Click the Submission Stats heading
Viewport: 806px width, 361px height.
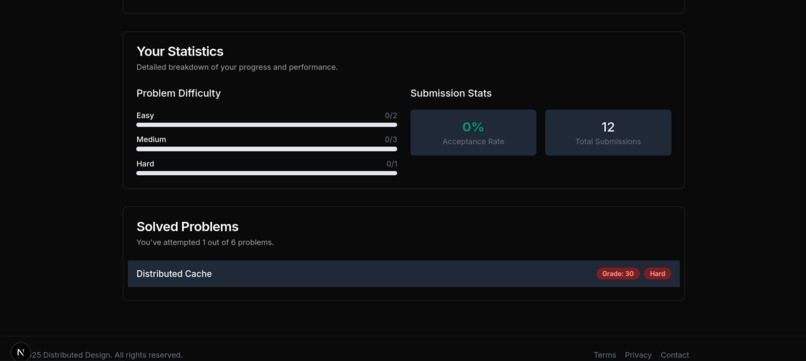451,94
